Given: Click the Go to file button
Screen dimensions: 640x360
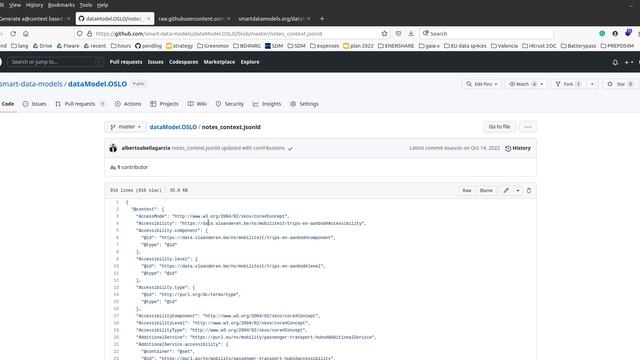Looking at the screenshot, I should pyautogui.click(x=499, y=127).
